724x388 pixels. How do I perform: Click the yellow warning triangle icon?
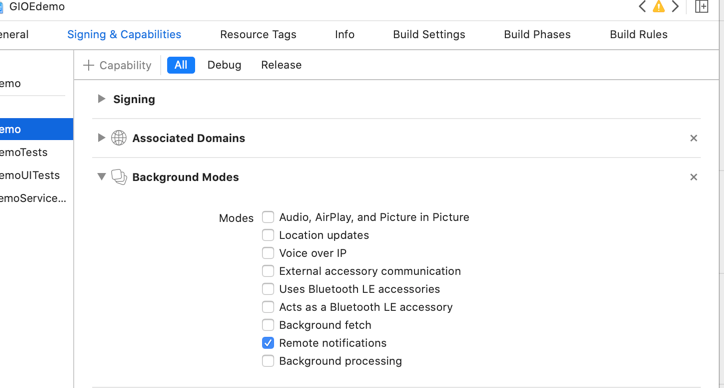[658, 6]
